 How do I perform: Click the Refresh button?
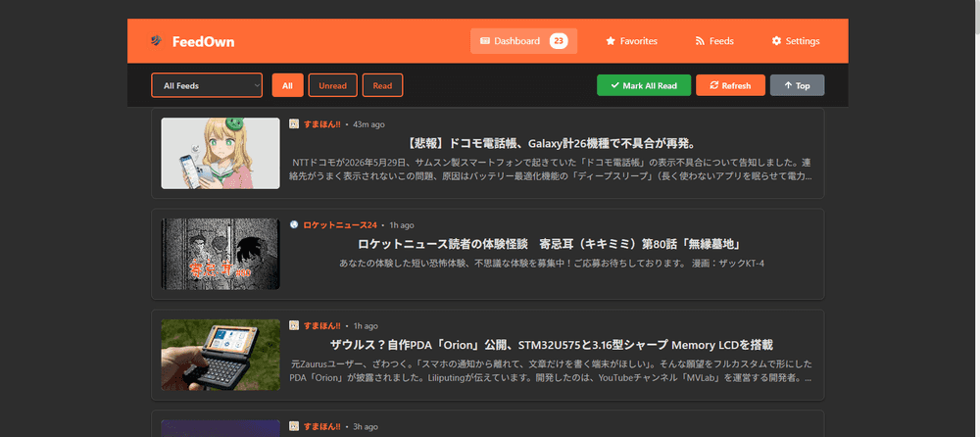click(730, 85)
